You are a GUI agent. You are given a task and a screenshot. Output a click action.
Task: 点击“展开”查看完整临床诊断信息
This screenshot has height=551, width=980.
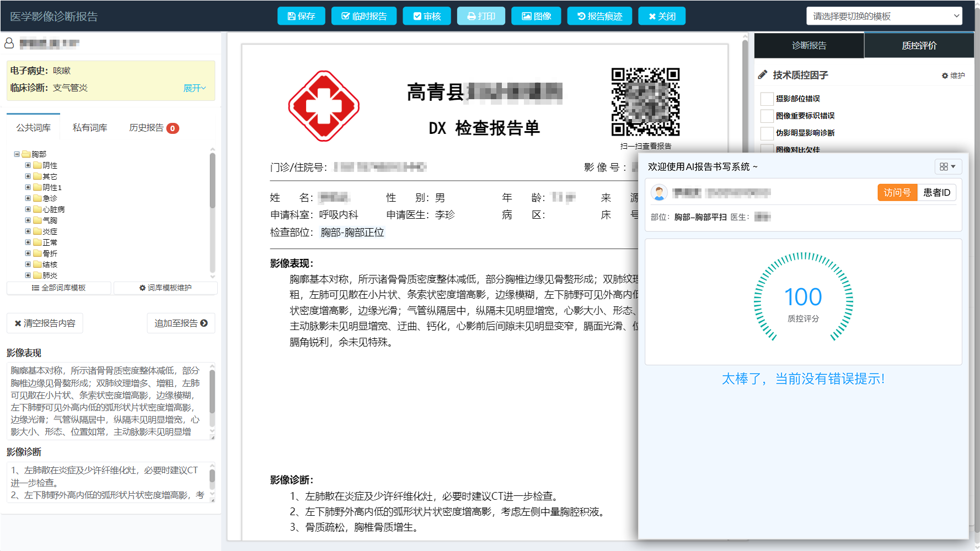195,88
